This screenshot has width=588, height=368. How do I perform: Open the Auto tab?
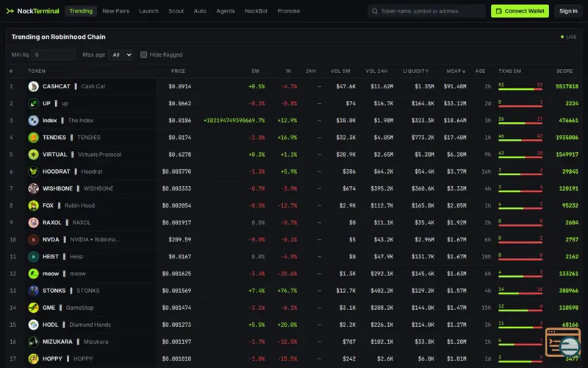click(x=200, y=11)
